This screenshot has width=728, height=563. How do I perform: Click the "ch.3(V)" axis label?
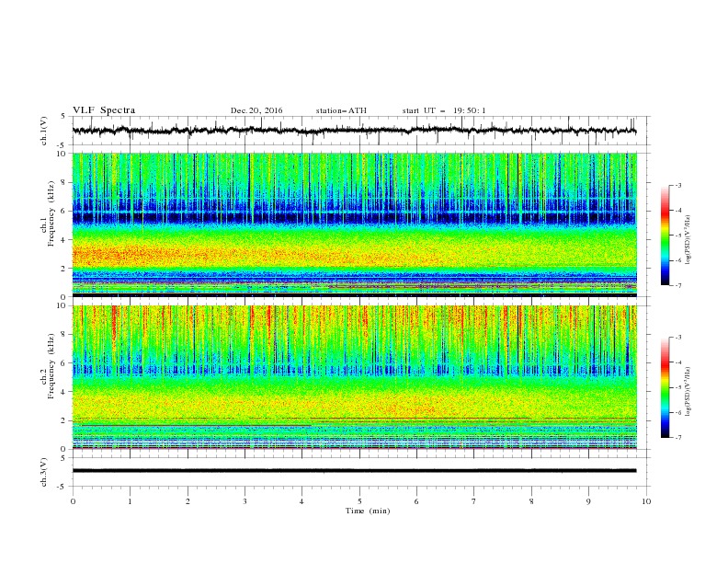(44, 472)
